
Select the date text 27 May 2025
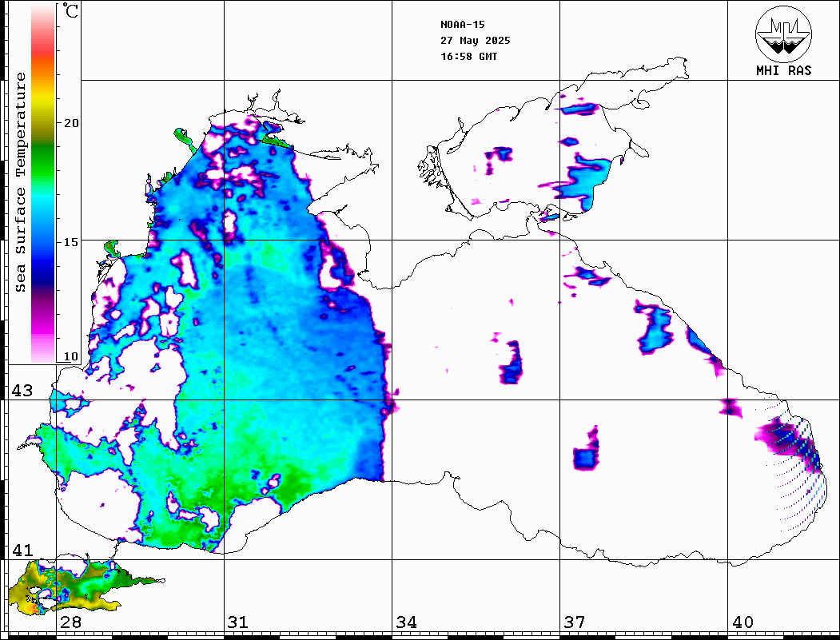point(476,41)
